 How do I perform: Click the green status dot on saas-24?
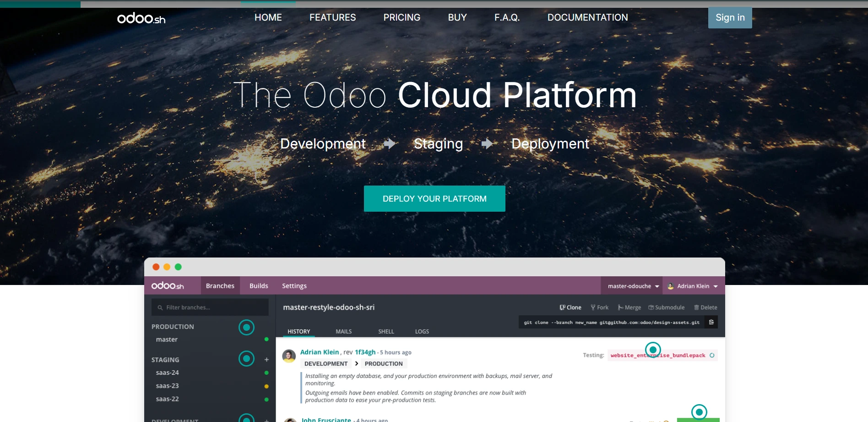pyautogui.click(x=266, y=373)
